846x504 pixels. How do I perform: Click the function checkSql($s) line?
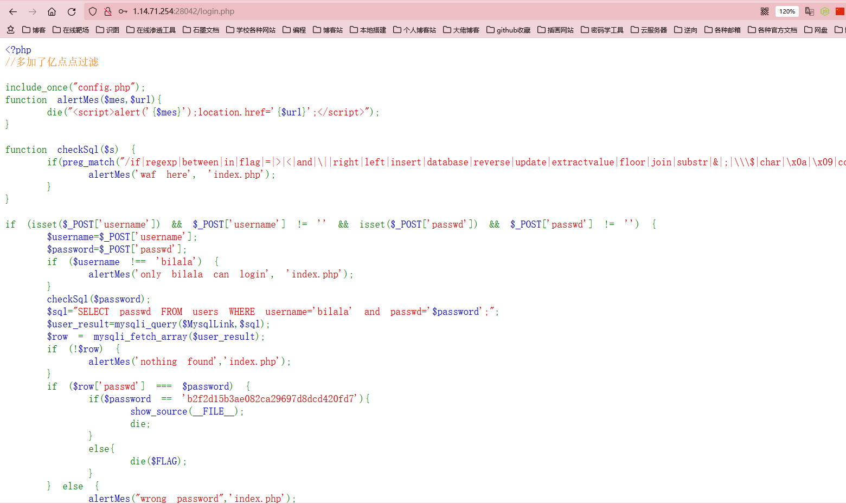[70, 150]
